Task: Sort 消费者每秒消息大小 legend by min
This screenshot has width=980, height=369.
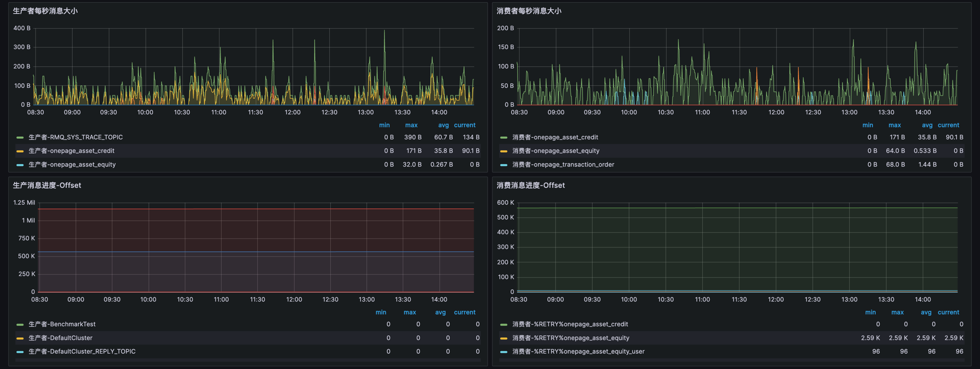Action: [868, 125]
